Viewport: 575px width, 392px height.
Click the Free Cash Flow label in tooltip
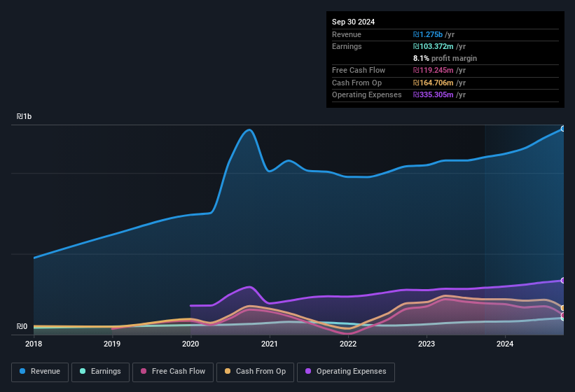tap(359, 70)
